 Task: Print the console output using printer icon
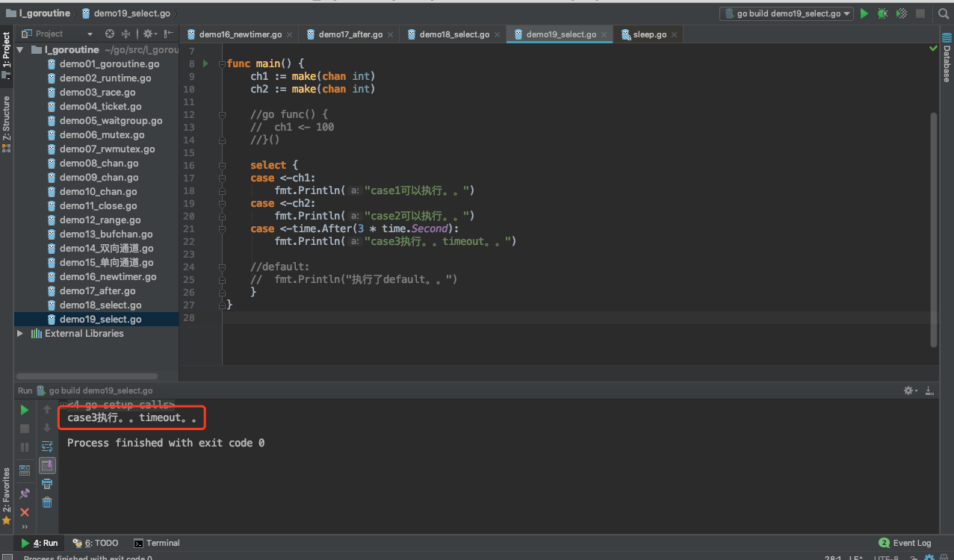pos(47,484)
